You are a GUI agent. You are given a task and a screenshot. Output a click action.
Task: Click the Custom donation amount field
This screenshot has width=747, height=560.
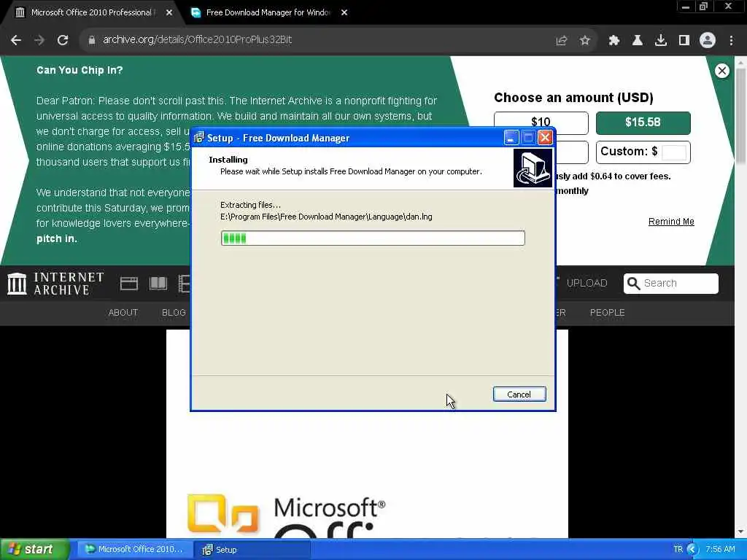point(673,152)
